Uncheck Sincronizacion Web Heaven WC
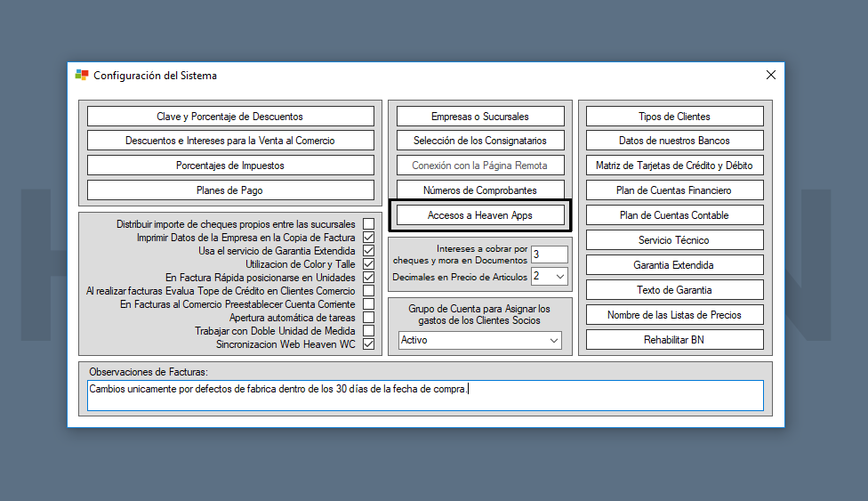 [x=369, y=343]
